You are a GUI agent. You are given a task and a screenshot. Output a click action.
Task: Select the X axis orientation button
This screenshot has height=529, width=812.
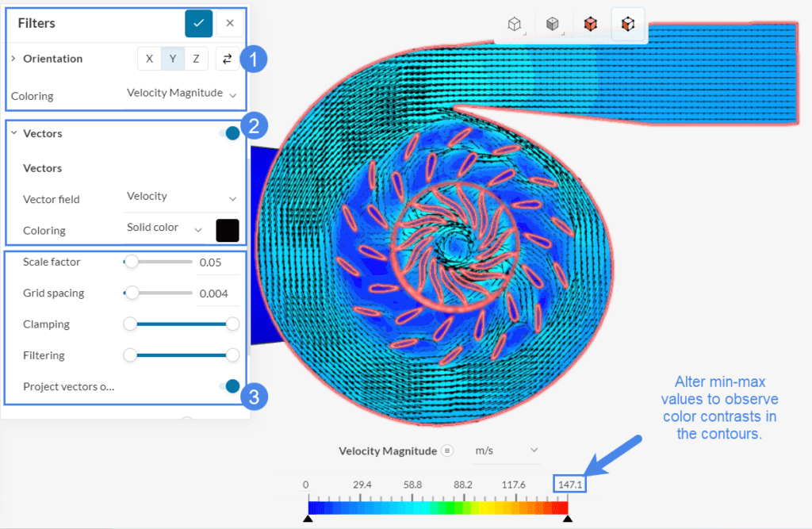[x=149, y=58]
